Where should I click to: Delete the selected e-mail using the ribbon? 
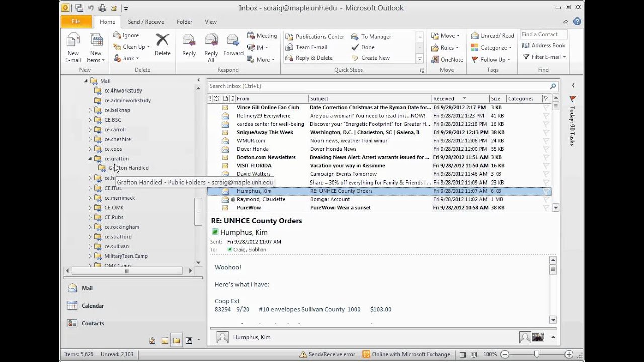[x=163, y=45]
